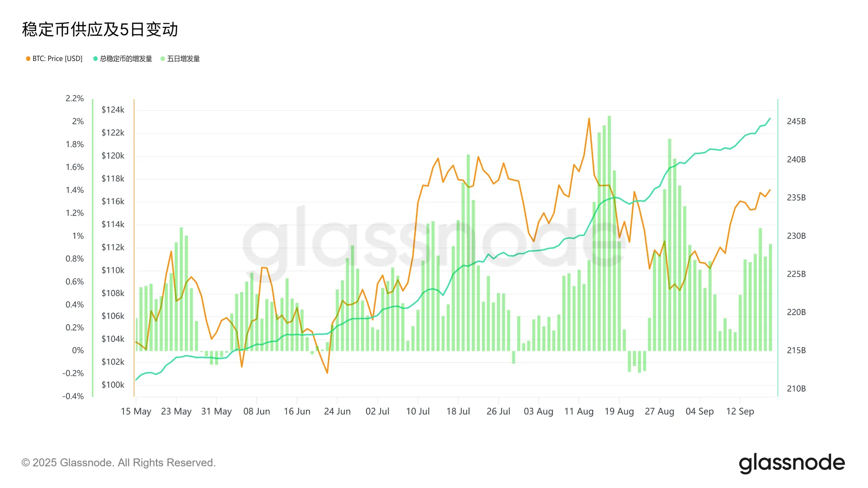The width and height of the screenshot is (868, 488).
Task: Select the 24 Jun date label
Action: pos(337,411)
